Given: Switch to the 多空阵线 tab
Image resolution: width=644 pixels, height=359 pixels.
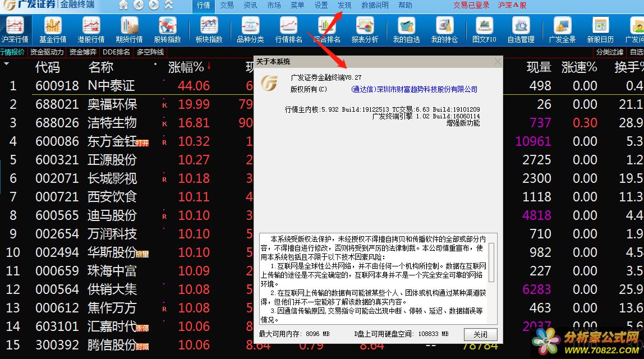Looking at the screenshot, I should point(150,52).
